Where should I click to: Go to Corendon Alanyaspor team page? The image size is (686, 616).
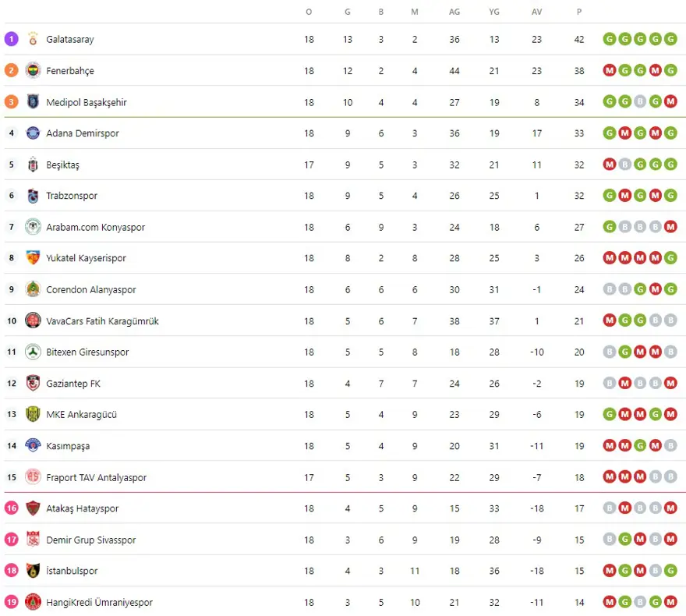90,289
